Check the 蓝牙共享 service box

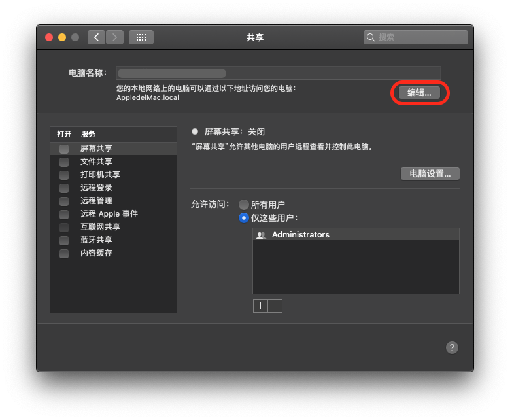(x=64, y=240)
